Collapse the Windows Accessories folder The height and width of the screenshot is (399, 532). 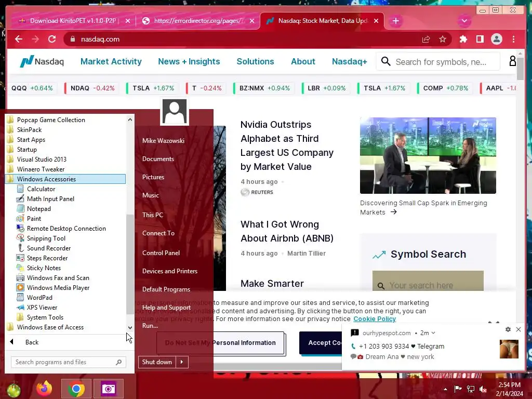[65, 179]
